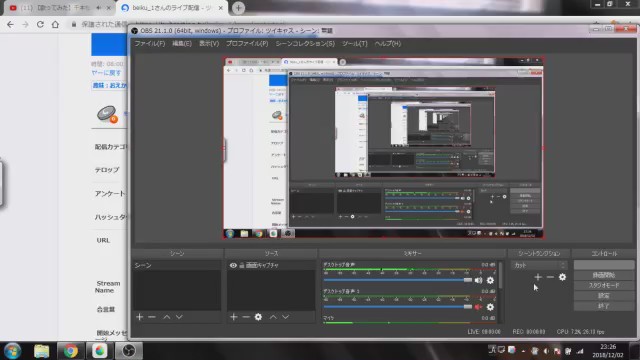Move the selected source up with the arrow
The height and width of the screenshot is (360, 640).
click(x=273, y=317)
